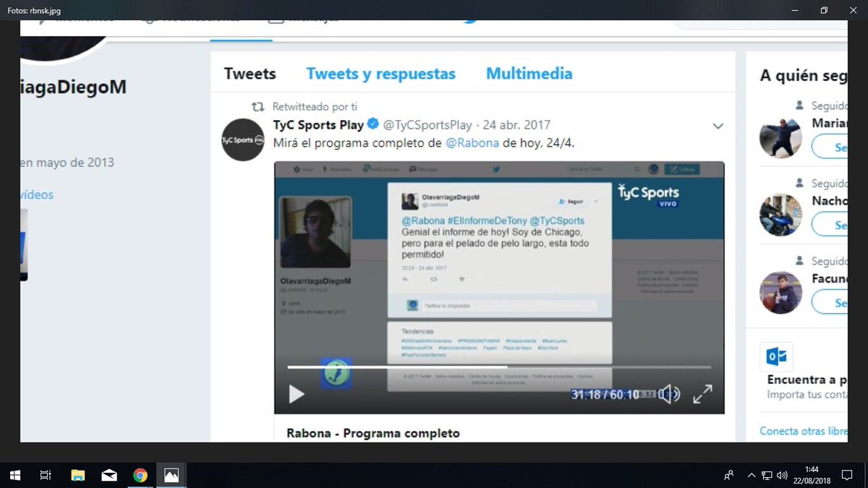Image resolution: width=868 pixels, height=488 pixels.
Task: Open Marian's suggested profile picture
Action: (780, 137)
